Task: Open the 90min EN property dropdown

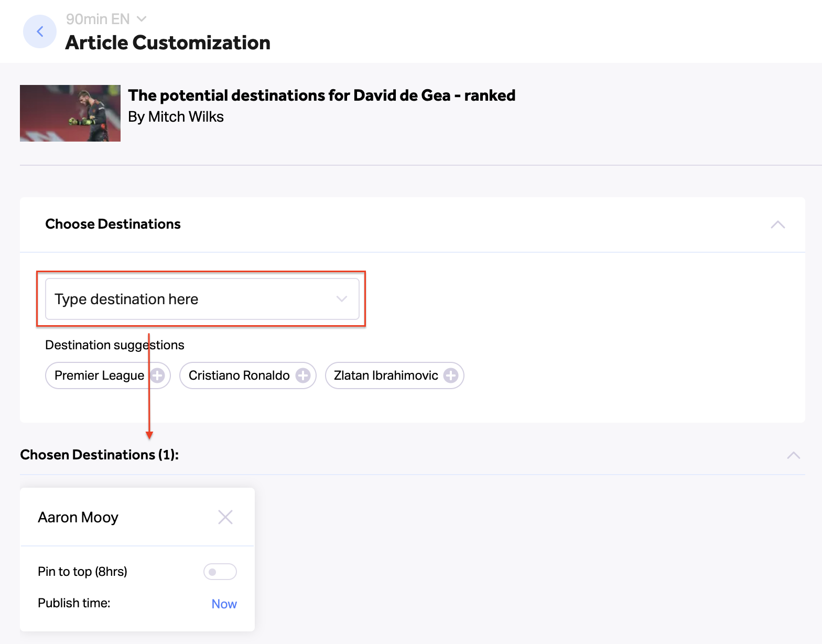Action: click(106, 19)
